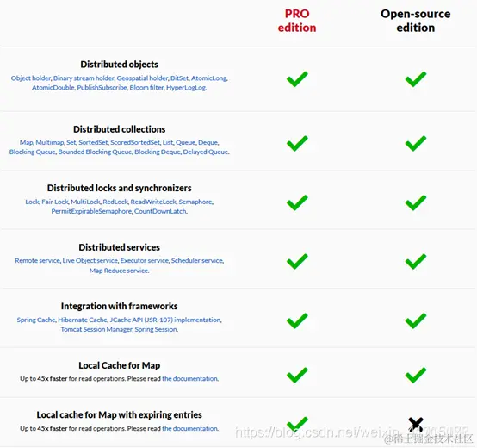477x448 pixels.
Task: Click Open-source checkmark for Integration with frameworks
Action: [x=416, y=320]
